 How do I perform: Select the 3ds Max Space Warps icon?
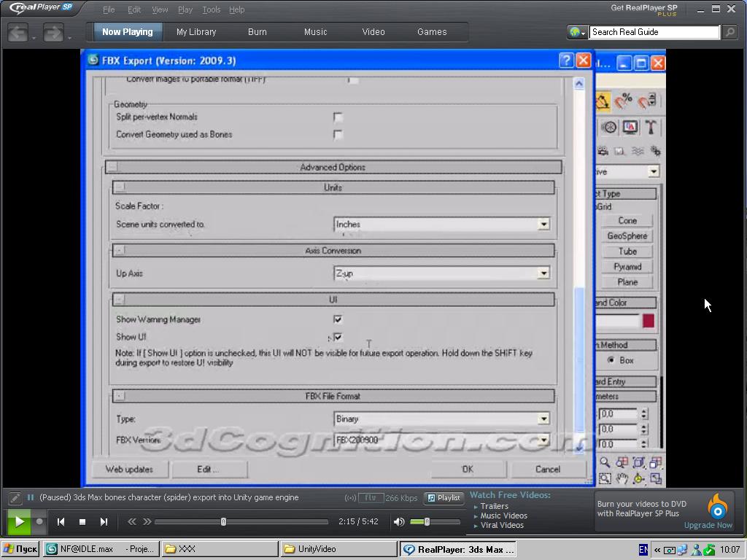click(x=638, y=152)
